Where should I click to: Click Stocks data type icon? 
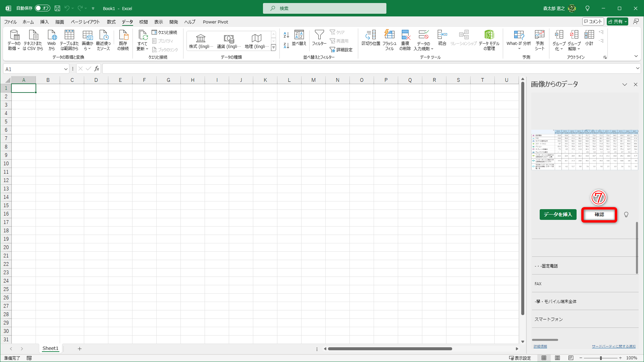coord(201,39)
